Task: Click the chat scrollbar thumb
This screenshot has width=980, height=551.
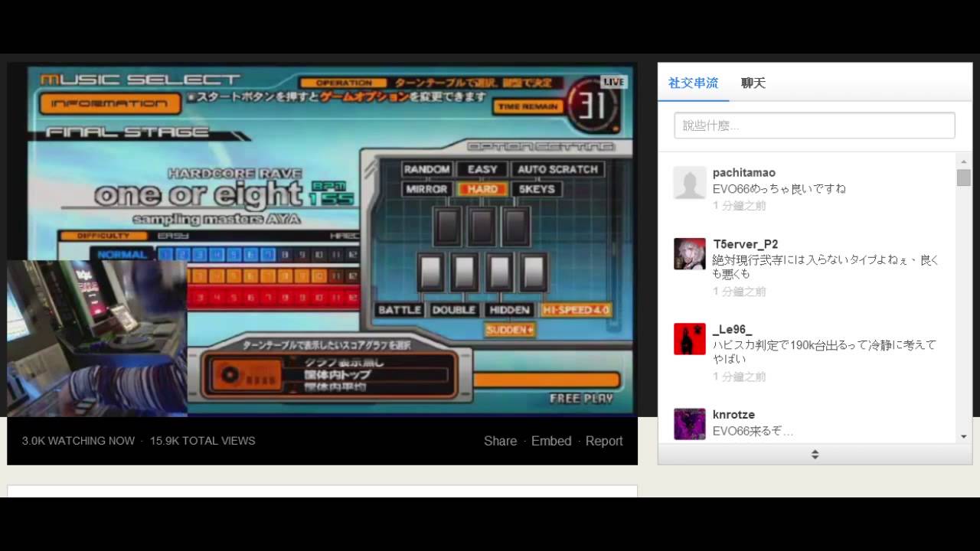Action: pyautogui.click(x=964, y=178)
